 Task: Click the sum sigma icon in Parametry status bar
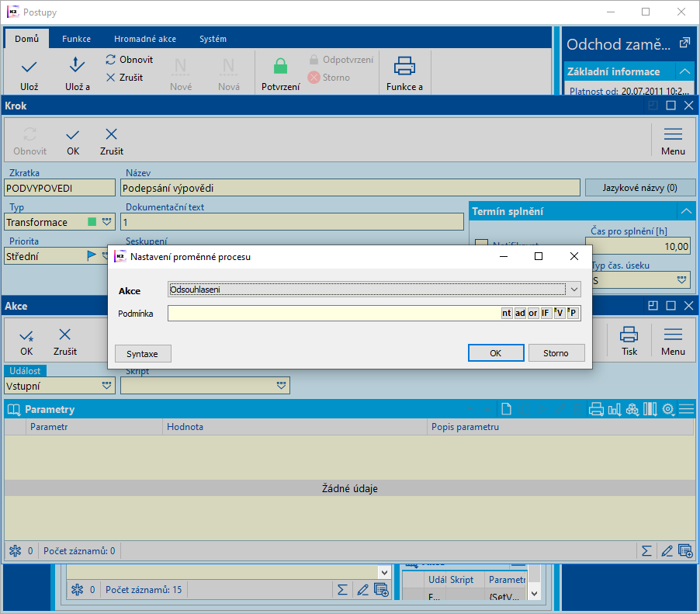[x=646, y=551]
